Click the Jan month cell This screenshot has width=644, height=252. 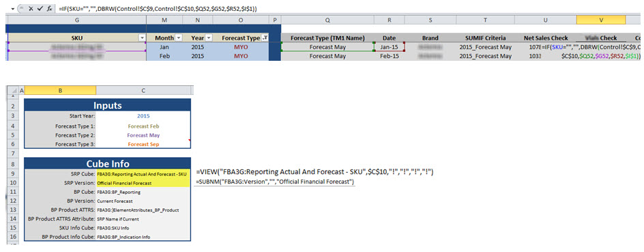coord(165,47)
